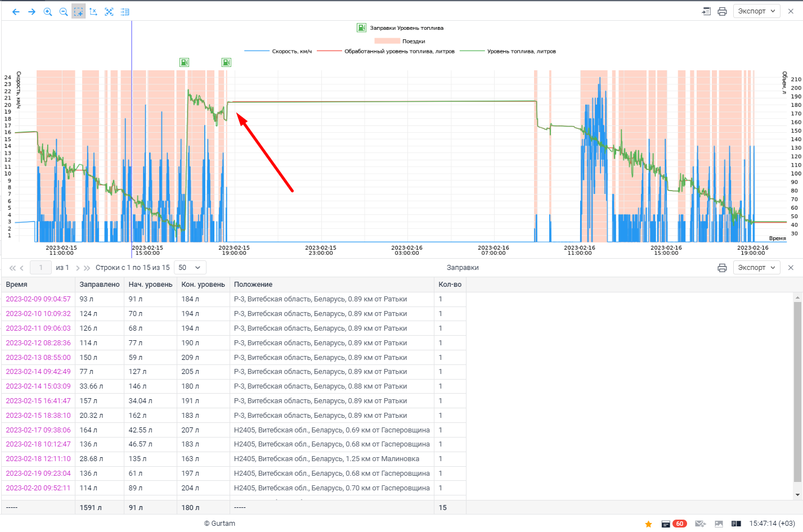This screenshot has height=532, width=803.
Task: Zoom in on the chart
Action: click(48, 12)
